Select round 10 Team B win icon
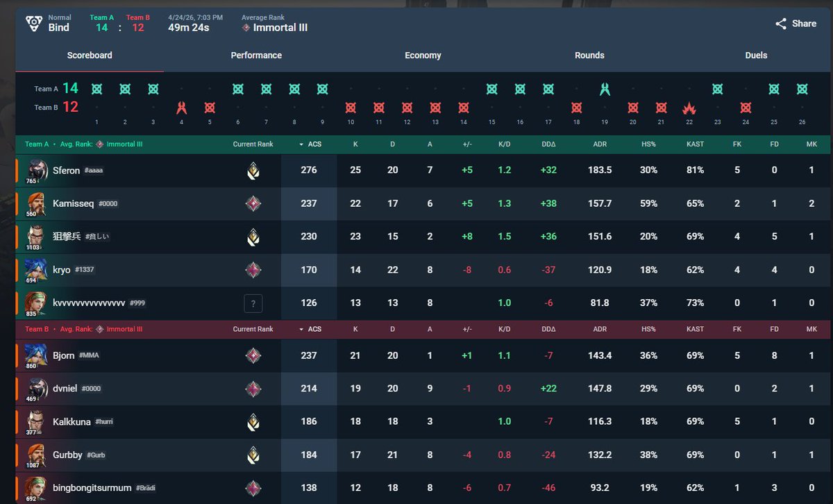The width and height of the screenshot is (833, 504). point(351,108)
